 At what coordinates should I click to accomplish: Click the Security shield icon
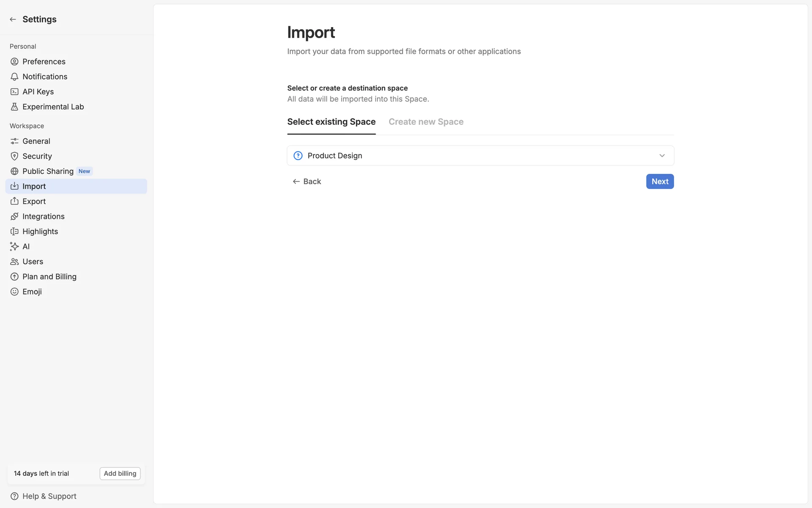coord(14,156)
